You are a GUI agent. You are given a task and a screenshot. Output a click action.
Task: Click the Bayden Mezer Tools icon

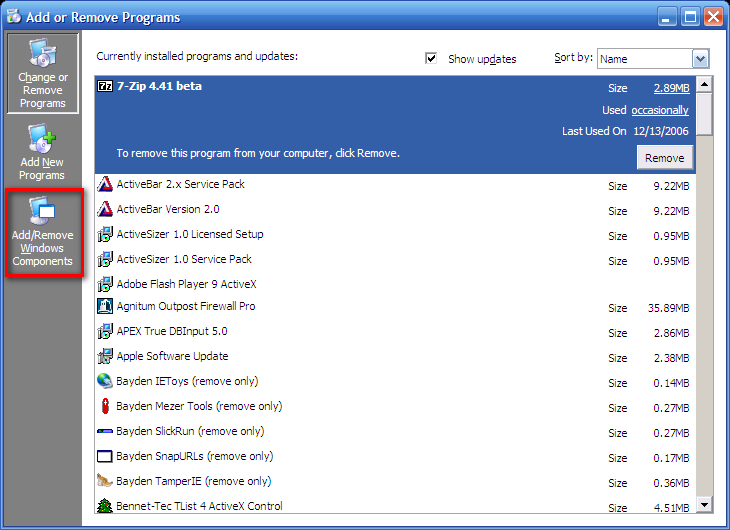tap(105, 407)
